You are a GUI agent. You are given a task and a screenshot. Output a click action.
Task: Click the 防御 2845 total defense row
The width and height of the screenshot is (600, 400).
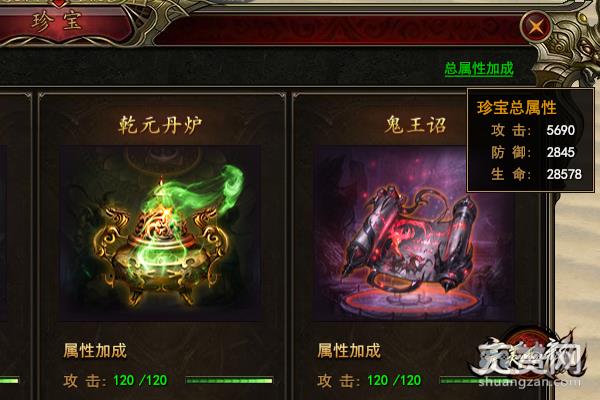point(533,152)
